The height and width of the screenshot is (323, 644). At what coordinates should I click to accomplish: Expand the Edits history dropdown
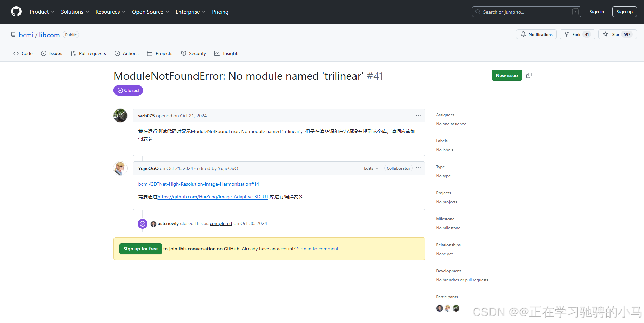coord(371,168)
